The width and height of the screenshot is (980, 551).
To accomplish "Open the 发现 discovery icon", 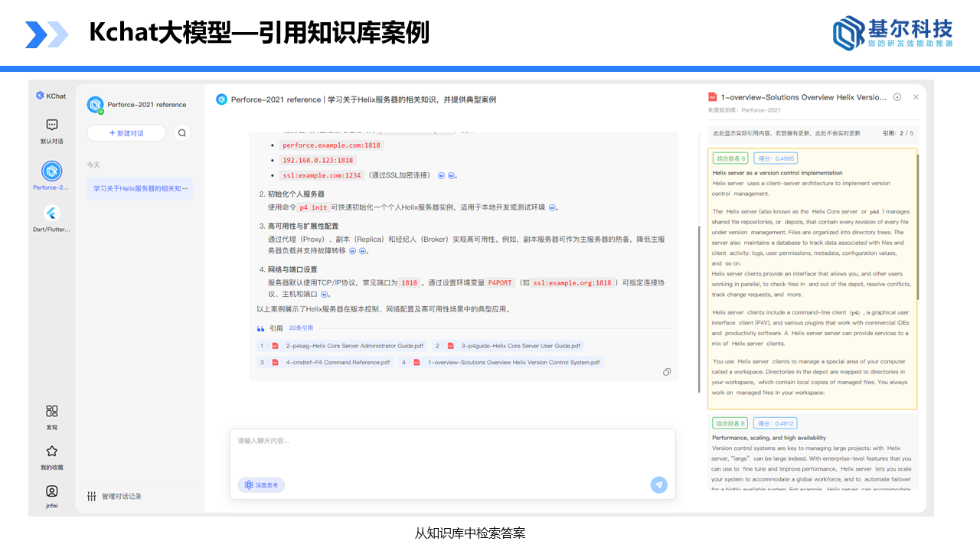I will 51,412.
